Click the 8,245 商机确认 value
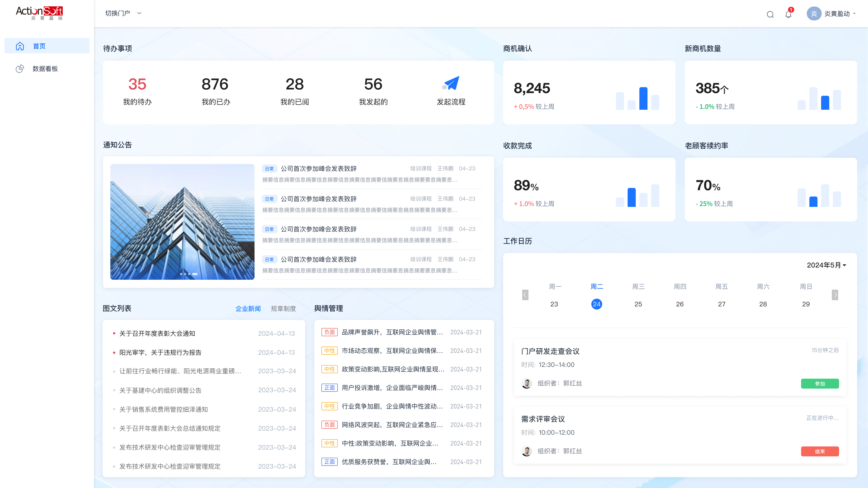 (x=532, y=88)
